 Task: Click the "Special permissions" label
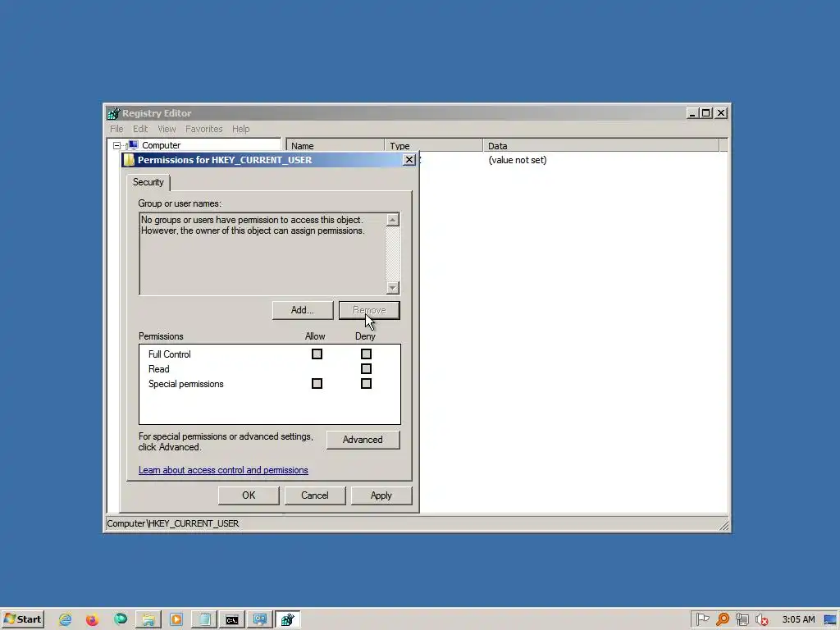tap(186, 384)
